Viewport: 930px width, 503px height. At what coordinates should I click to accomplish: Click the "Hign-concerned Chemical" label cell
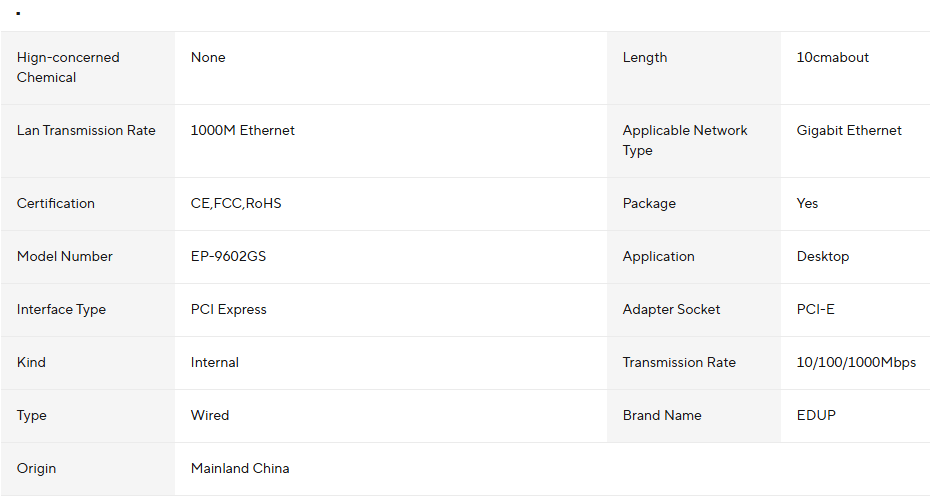[68, 67]
